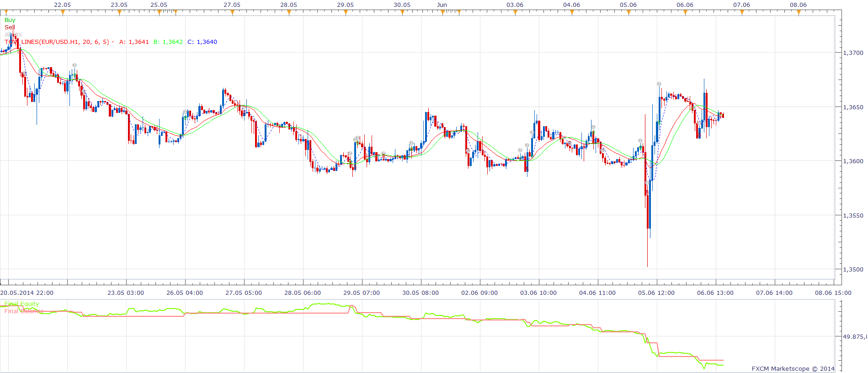Image resolution: width=868 pixels, height=373 pixels.
Task: Click the orange day marker below 04.06
Action: click(572, 13)
